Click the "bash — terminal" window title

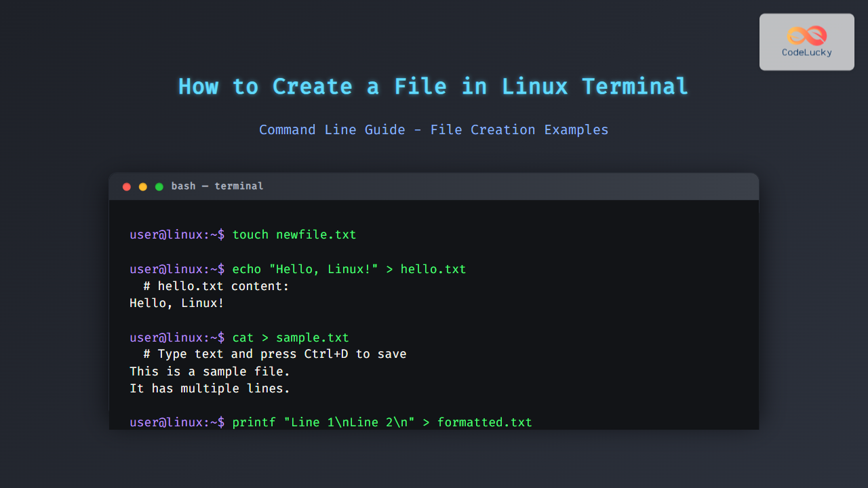217,186
